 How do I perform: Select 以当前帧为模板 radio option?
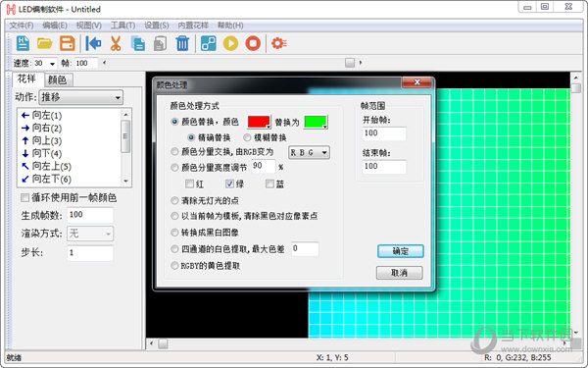(174, 216)
